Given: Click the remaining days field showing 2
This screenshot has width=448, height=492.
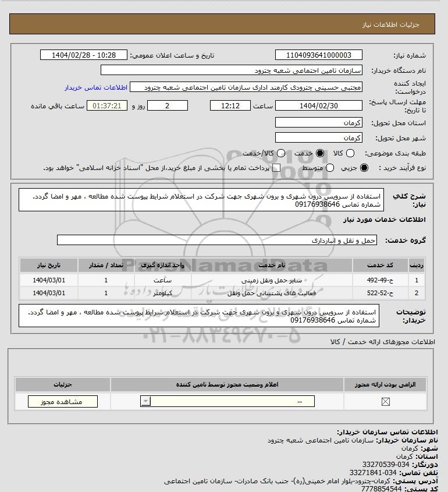Looking at the screenshot, I should pyautogui.click(x=168, y=106).
